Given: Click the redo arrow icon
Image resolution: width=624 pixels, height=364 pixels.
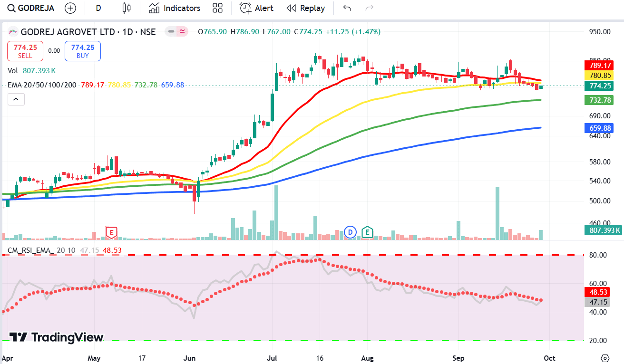Looking at the screenshot, I should click(x=369, y=8).
